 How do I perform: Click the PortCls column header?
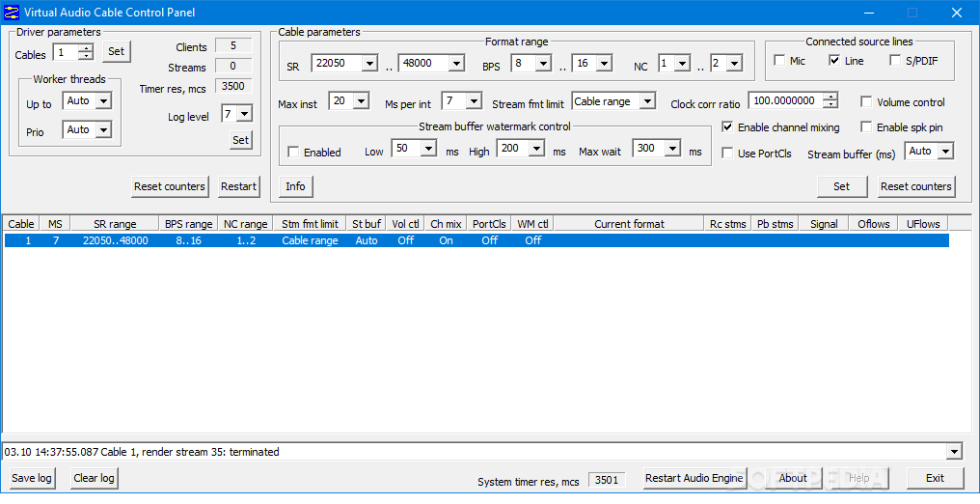click(489, 224)
